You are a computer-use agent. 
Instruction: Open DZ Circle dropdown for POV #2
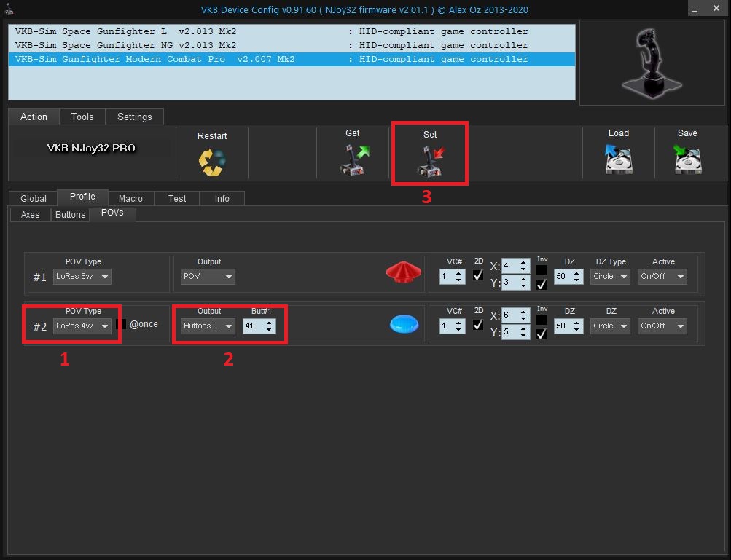click(610, 326)
